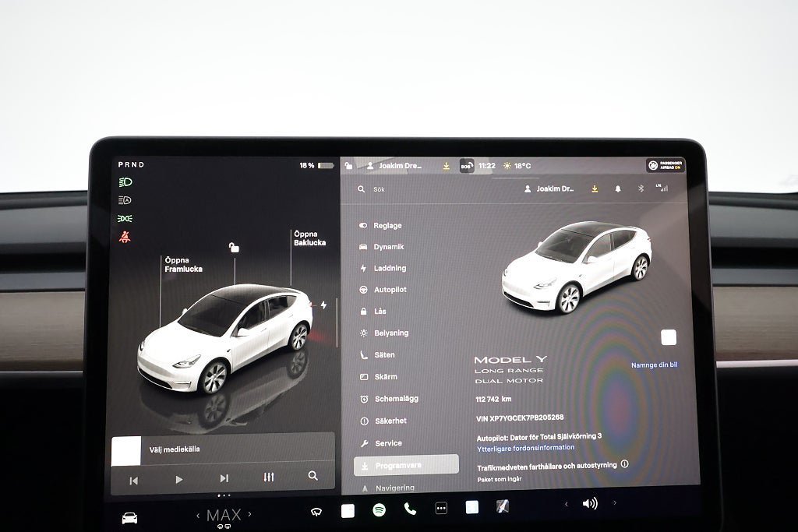
Task: Play the media
Action: pos(178,479)
